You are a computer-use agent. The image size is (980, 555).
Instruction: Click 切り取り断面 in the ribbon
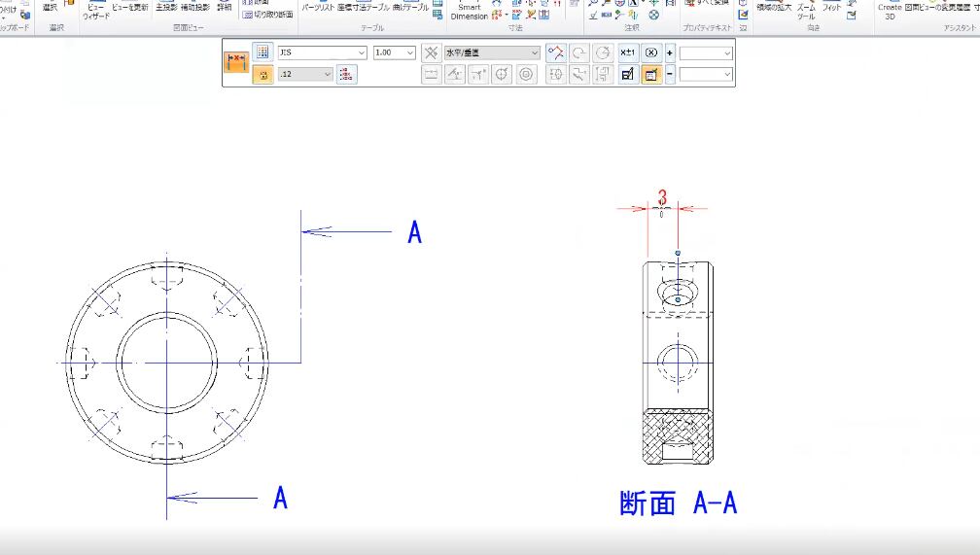(267, 15)
